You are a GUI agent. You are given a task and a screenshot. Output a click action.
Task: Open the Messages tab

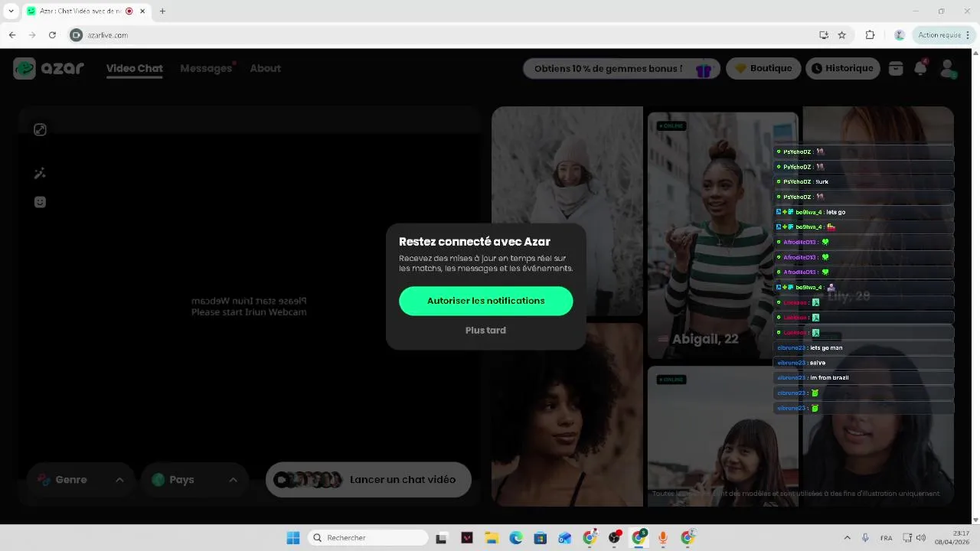[206, 68]
